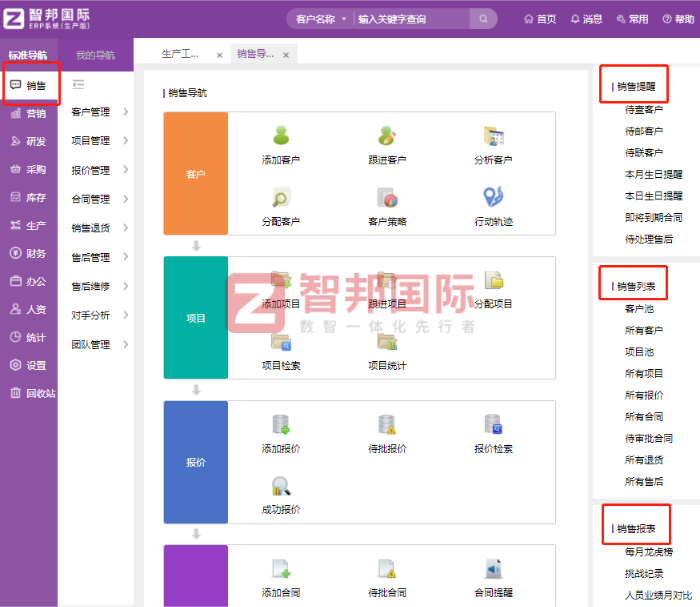Open the 添加项目 folder icon
This screenshot has height=607, width=700.
(281, 279)
